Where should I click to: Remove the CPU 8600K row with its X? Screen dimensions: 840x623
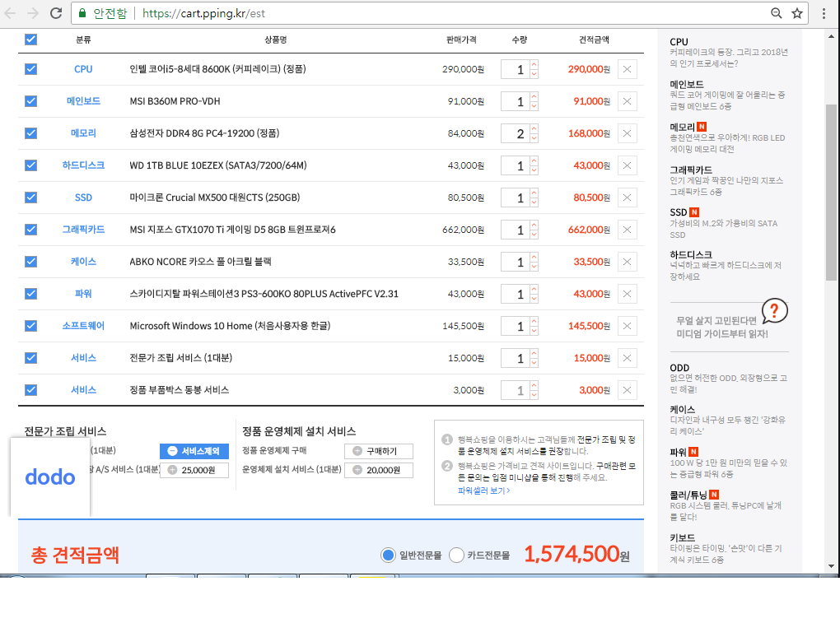click(627, 69)
